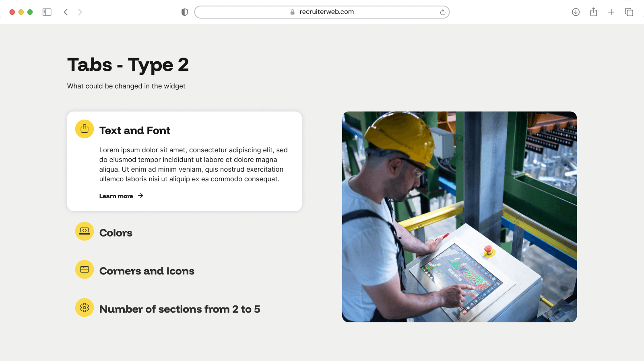Open the Safari downloads list
The image size is (644, 361).
tap(576, 12)
